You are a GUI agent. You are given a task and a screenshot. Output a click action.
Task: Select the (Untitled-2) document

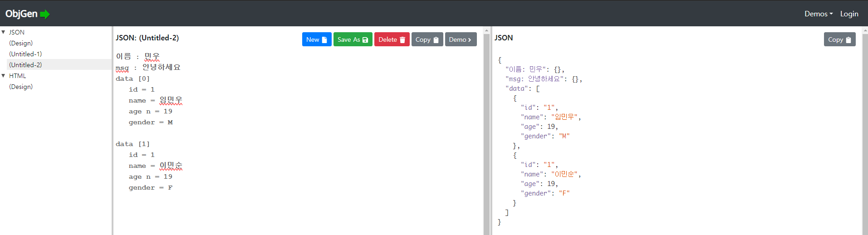tap(25, 65)
